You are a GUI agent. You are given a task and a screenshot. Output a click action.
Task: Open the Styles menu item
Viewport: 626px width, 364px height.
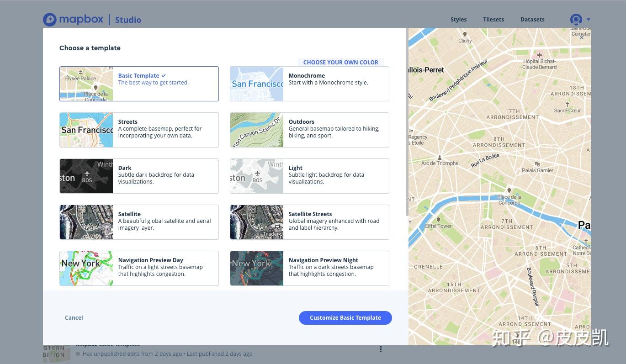point(458,19)
